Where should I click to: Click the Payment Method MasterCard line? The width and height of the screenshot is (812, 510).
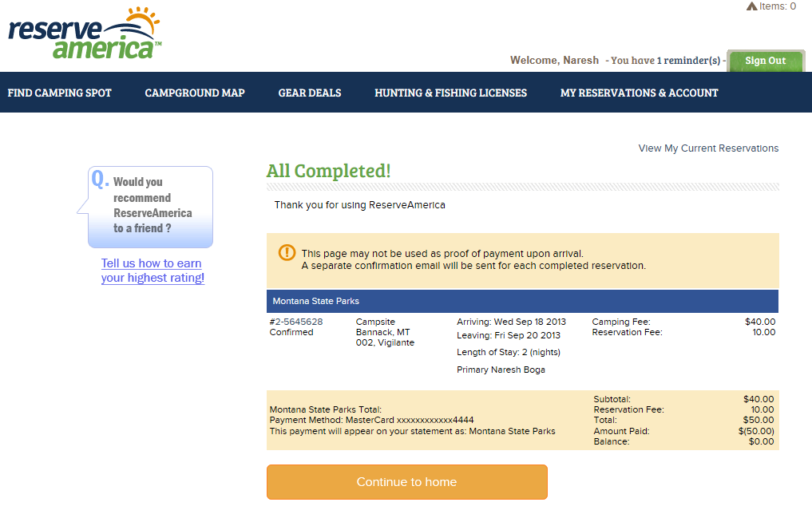pyautogui.click(x=371, y=420)
